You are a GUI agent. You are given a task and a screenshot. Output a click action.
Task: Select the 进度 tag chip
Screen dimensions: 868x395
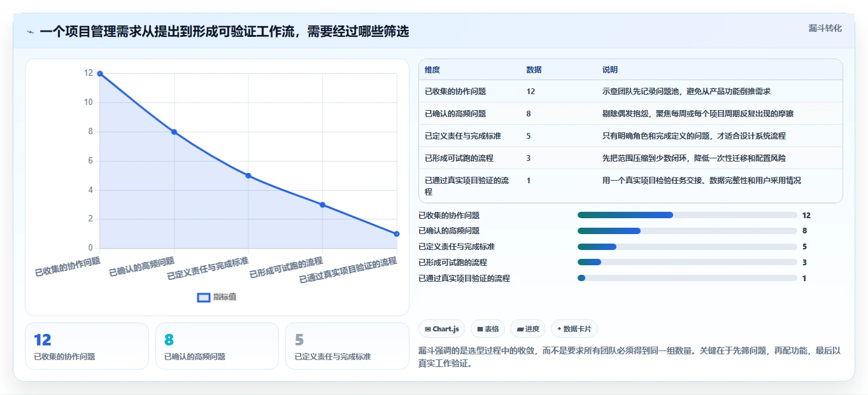pos(528,329)
